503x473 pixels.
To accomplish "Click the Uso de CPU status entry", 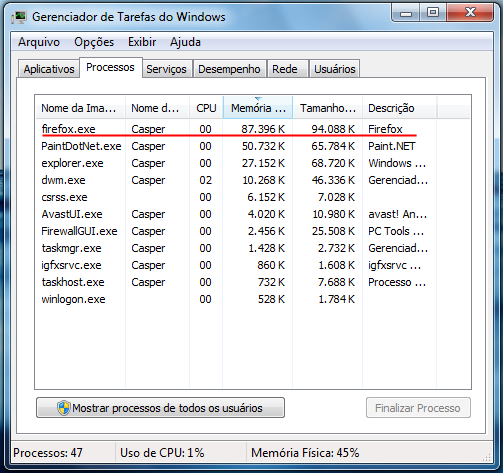I will click(162, 453).
